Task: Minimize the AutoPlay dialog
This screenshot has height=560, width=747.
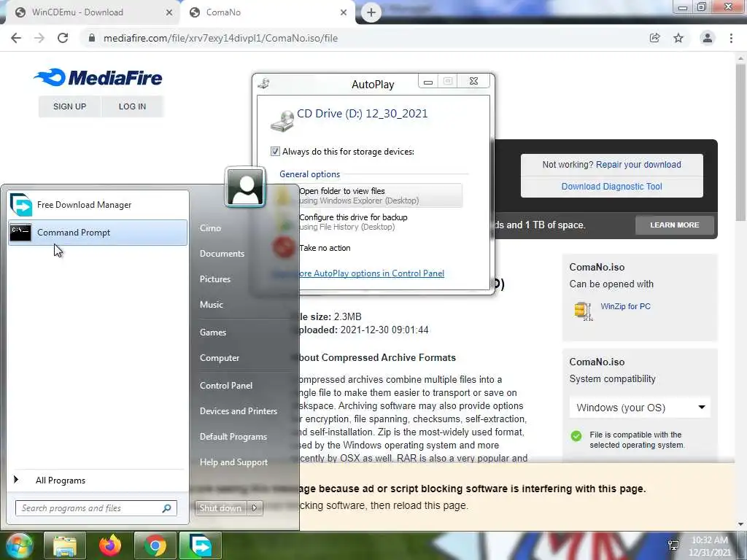Action: 428,81
